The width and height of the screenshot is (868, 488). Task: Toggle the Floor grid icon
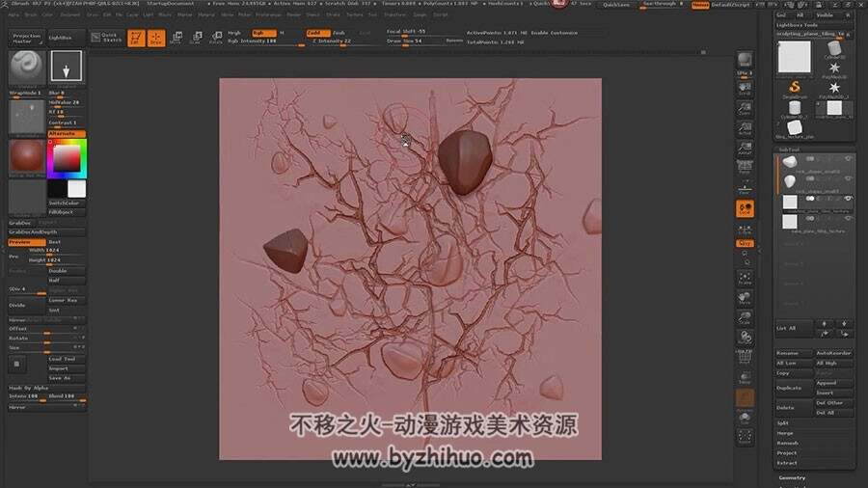click(x=745, y=188)
